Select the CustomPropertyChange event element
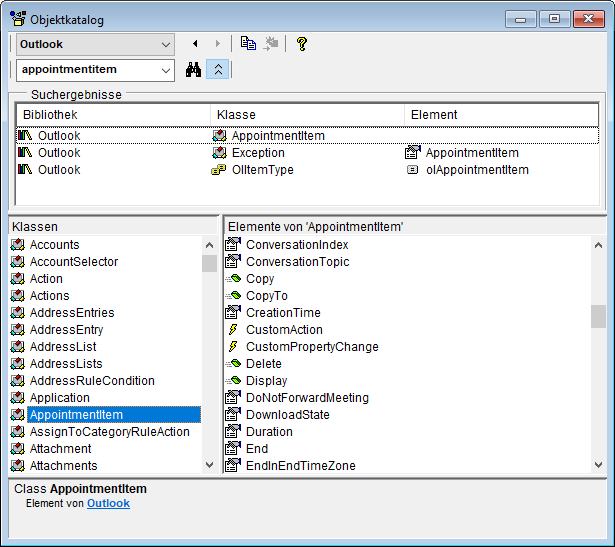 312,347
